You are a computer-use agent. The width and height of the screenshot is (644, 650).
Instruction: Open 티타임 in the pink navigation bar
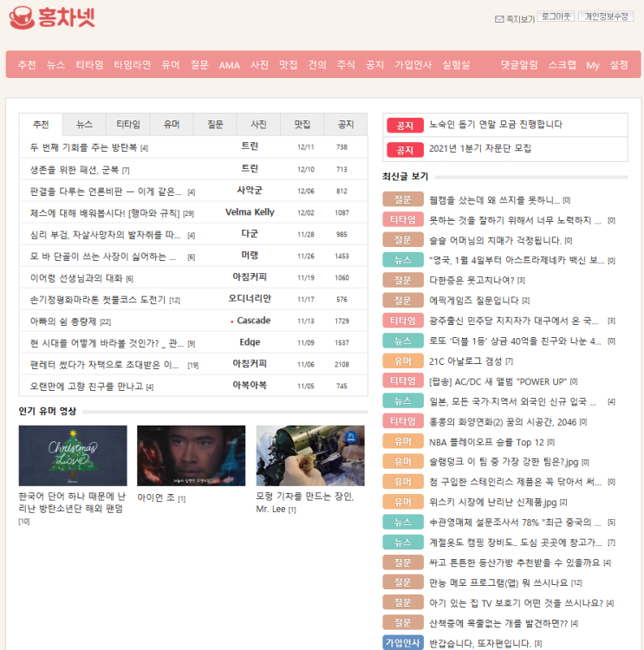[x=89, y=65]
